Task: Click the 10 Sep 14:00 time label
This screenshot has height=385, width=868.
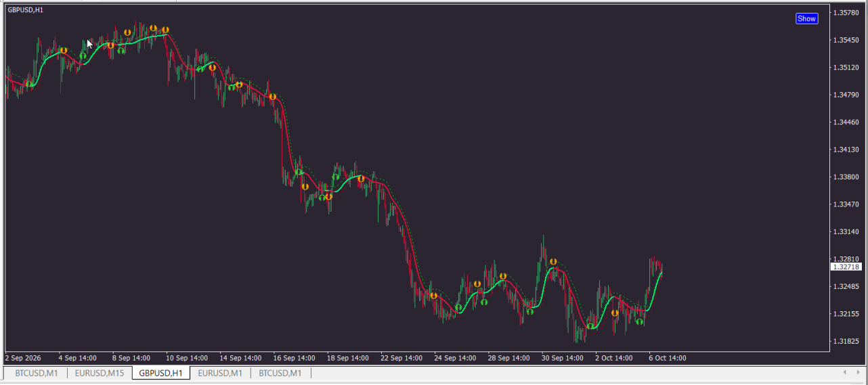Action: [x=187, y=358]
